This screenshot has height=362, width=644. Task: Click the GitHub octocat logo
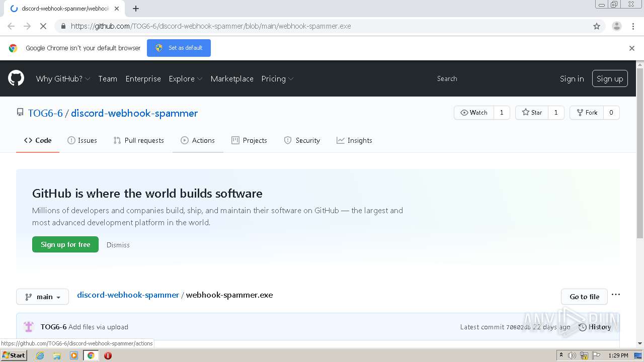16,78
